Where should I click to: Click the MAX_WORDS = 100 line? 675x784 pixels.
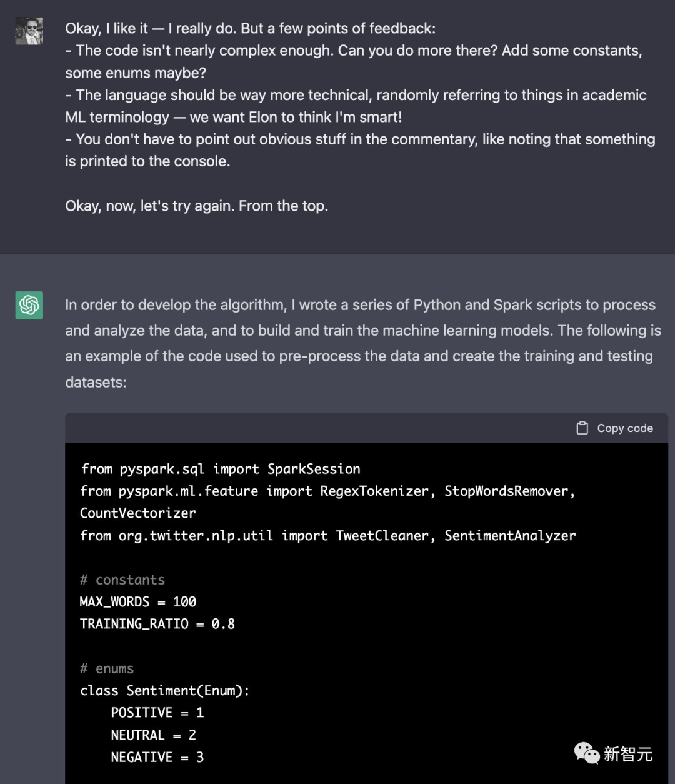(138, 601)
